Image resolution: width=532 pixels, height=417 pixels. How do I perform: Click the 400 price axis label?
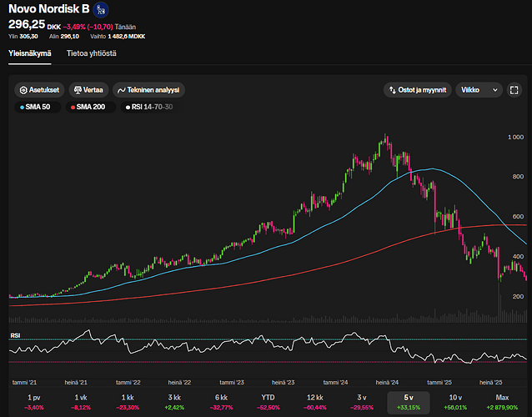(518, 257)
